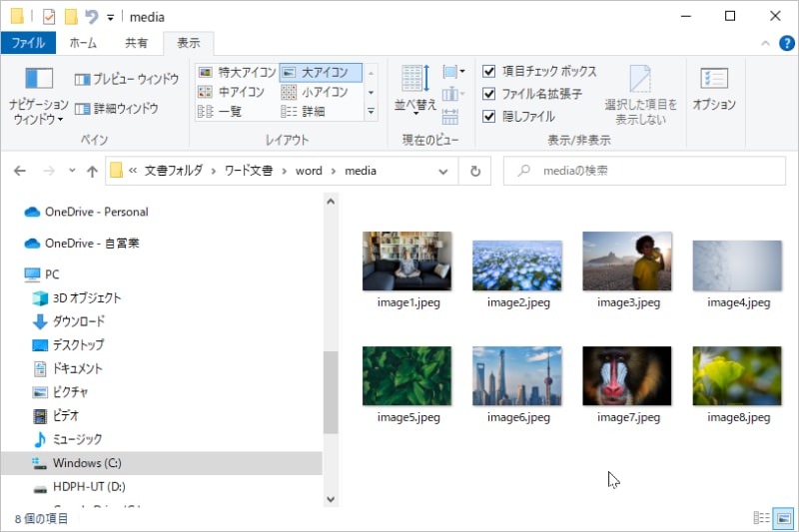Expand the layout gallery more button
The height and width of the screenshot is (532, 799).
click(371, 112)
